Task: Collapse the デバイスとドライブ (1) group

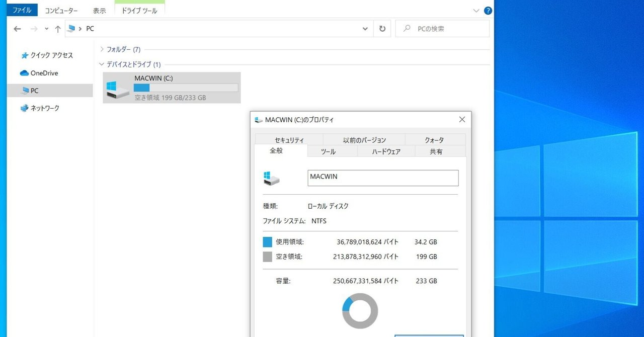Action: point(102,64)
